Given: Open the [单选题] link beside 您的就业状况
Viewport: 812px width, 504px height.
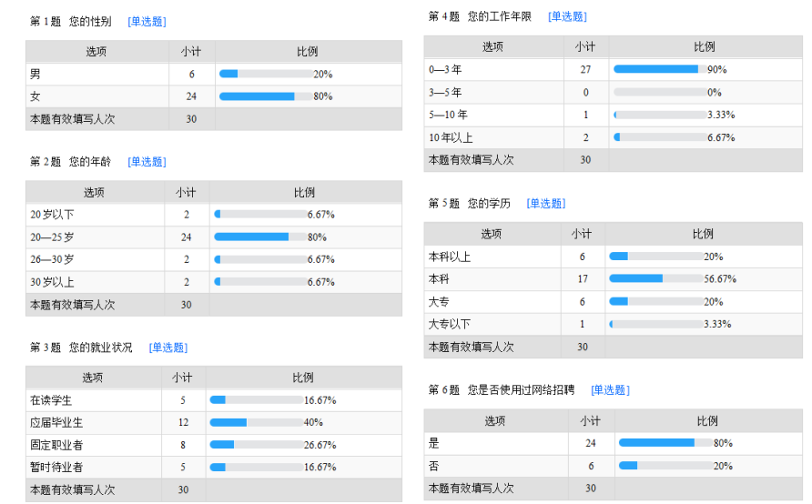Looking at the screenshot, I should [x=168, y=348].
